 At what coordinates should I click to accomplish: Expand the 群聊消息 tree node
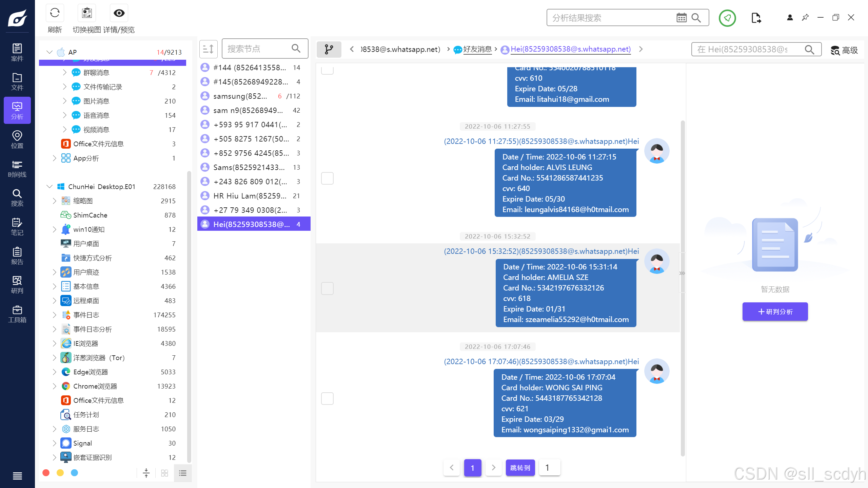(64, 72)
